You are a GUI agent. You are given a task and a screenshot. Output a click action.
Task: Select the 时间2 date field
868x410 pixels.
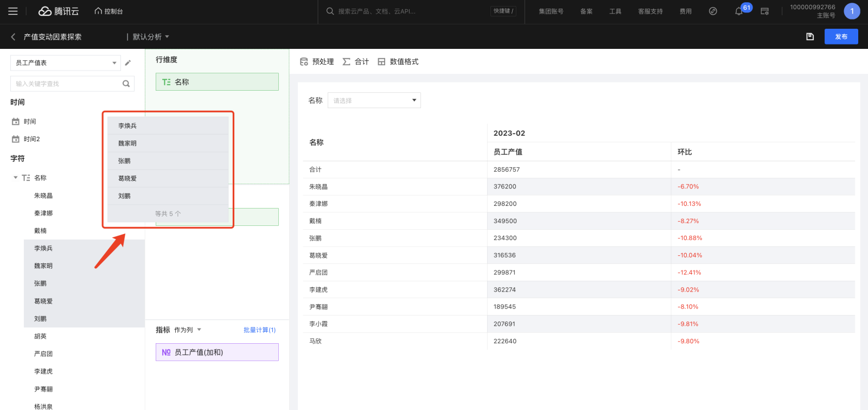pos(31,139)
